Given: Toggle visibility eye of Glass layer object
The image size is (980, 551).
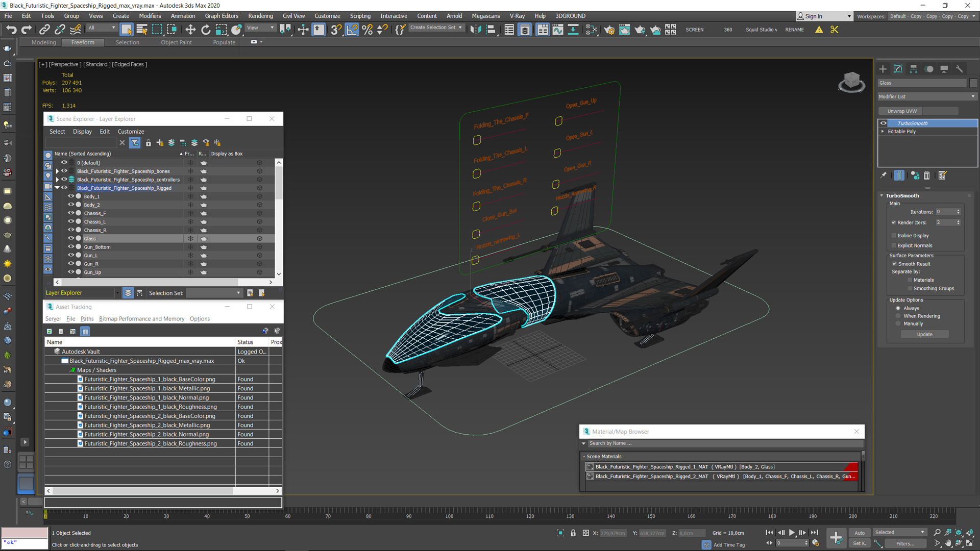Looking at the screenshot, I should (x=71, y=238).
